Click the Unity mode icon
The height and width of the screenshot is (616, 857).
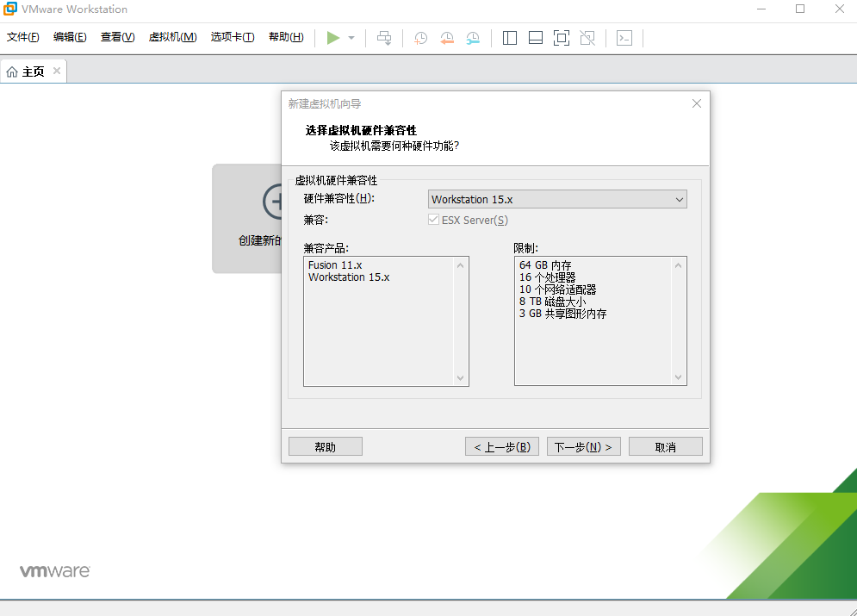coord(587,38)
